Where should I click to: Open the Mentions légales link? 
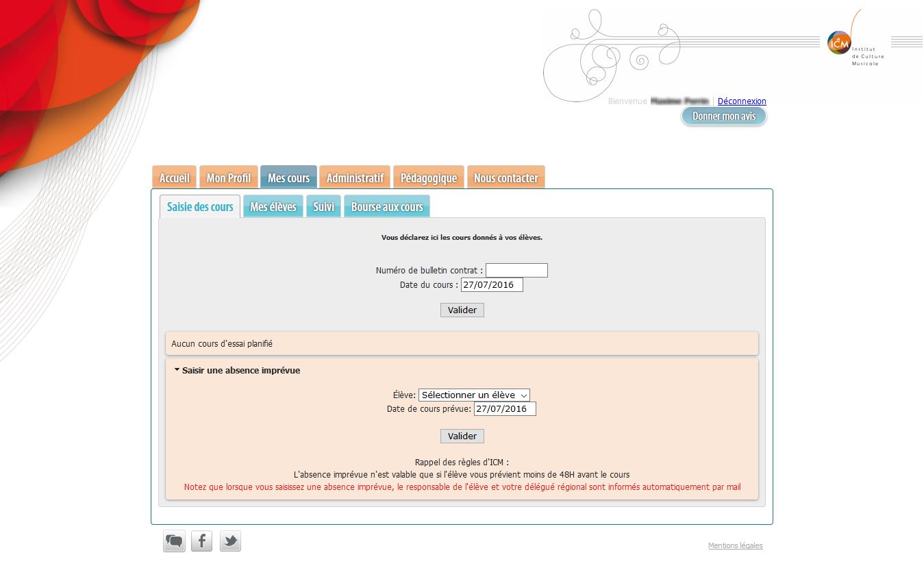coord(735,546)
